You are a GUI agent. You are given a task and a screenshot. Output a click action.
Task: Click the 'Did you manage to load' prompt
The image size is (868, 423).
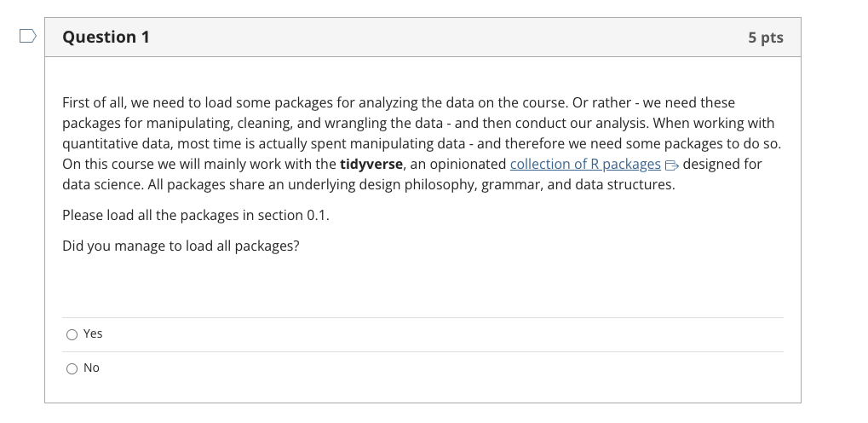point(181,246)
